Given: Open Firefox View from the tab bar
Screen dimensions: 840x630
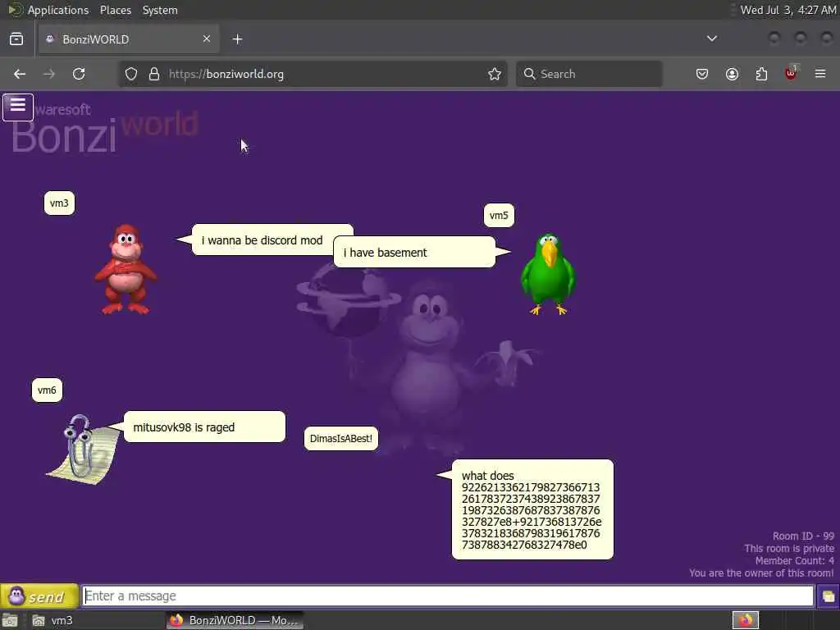Looking at the screenshot, I should coord(16,39).
